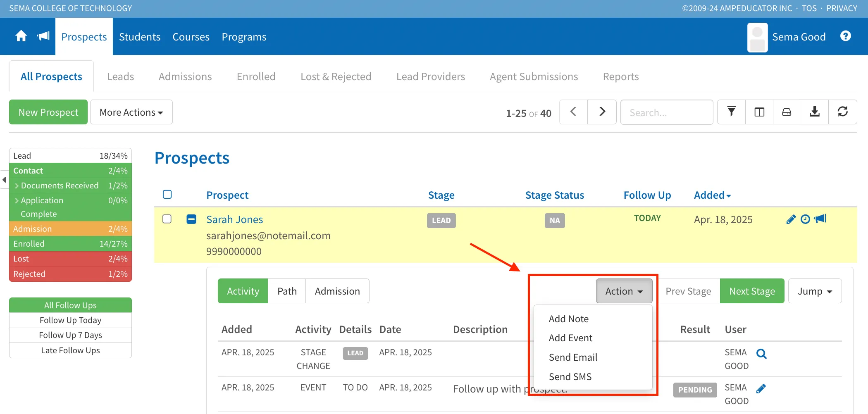Go to the Home icon
This screenshot has height=414, width=868.
pos(21,36)
